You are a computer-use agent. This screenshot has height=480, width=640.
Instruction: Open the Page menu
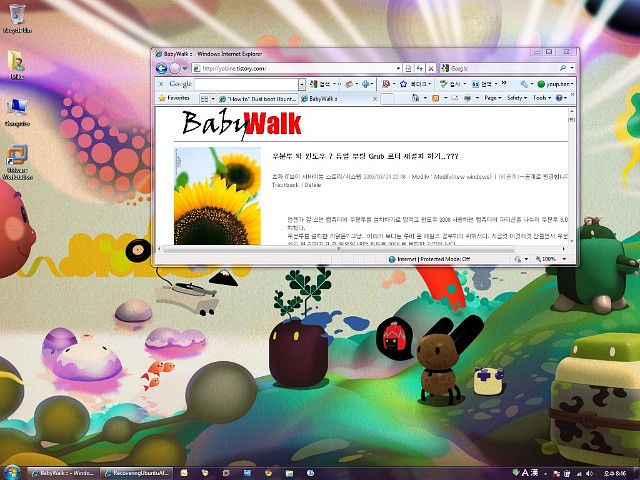coord(493,98)
